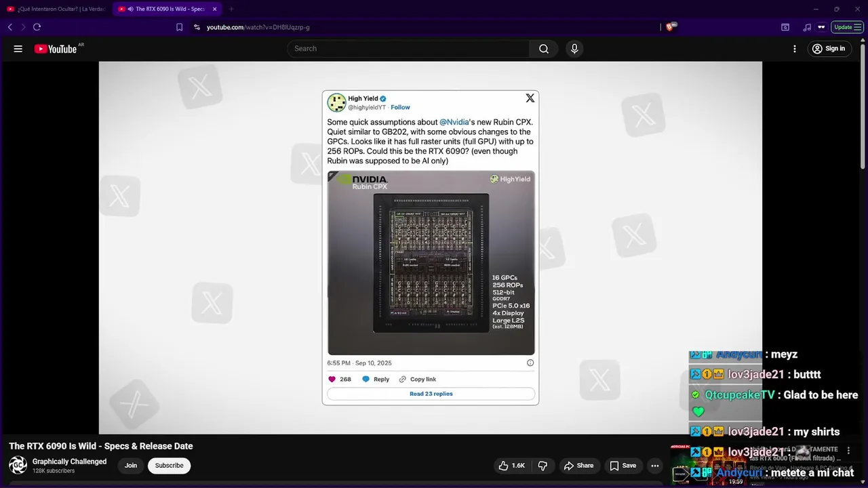Click the tweet heart icon showing 268
The height and width of the screenshot is (488, 868).
[332, 380]
